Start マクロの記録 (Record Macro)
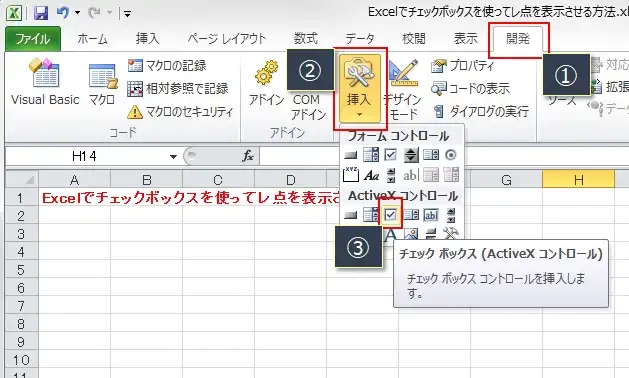 point(167,65)
